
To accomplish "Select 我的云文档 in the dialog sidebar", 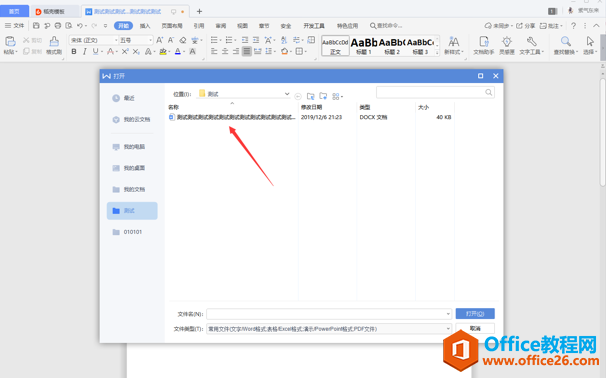I will 131,120.
